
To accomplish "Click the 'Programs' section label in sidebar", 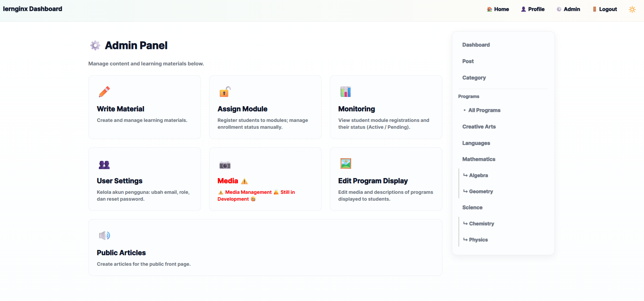I will pyautogui.click(x=469, y=97).
